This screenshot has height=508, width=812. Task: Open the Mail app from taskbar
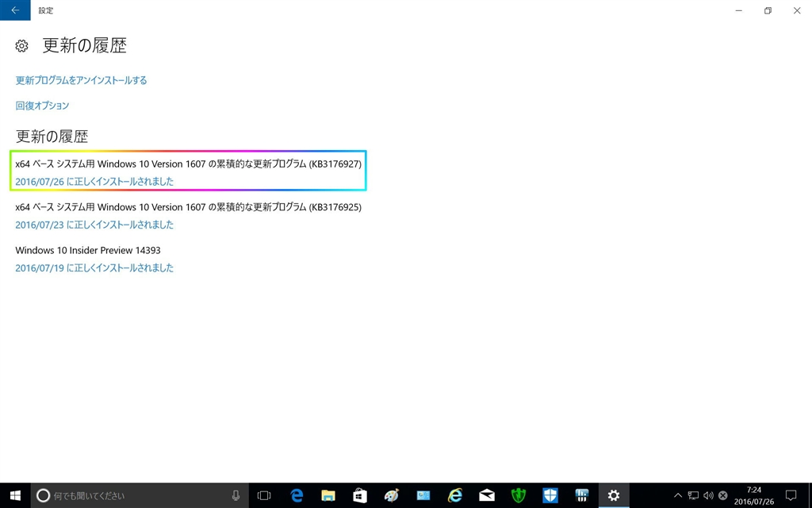[487, 495]
